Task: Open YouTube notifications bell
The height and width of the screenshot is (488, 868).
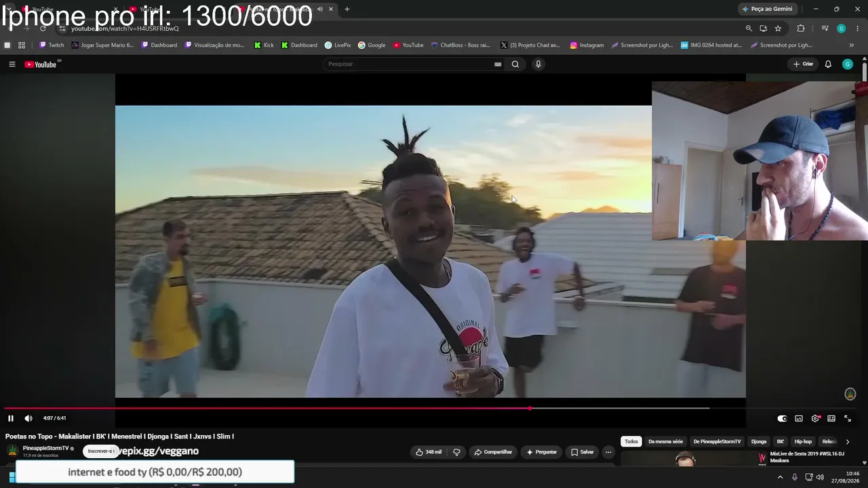Action: (x=828, y=64)
